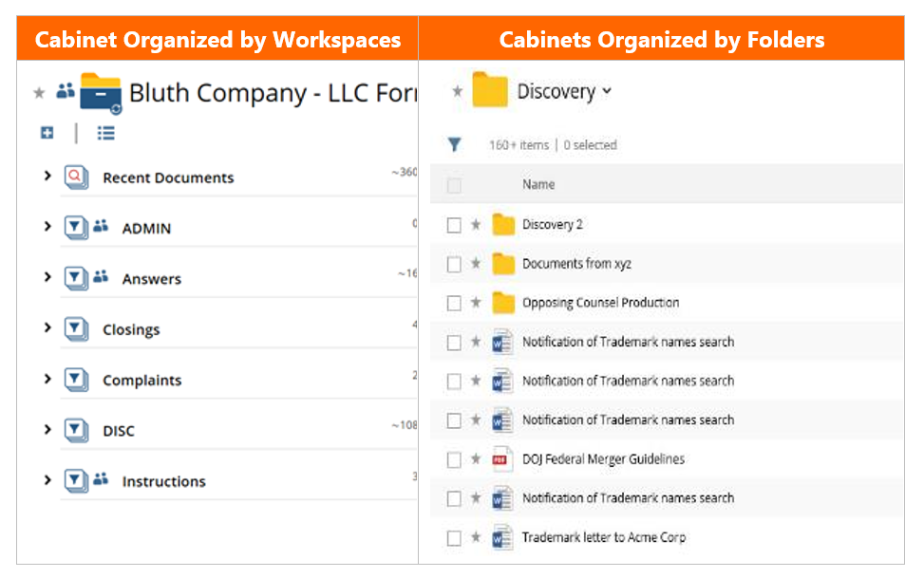Viewport: 924px width, 578px height.
Task: Click the add plus icon under Bluth Company
Action: click(x=47, y=133)
